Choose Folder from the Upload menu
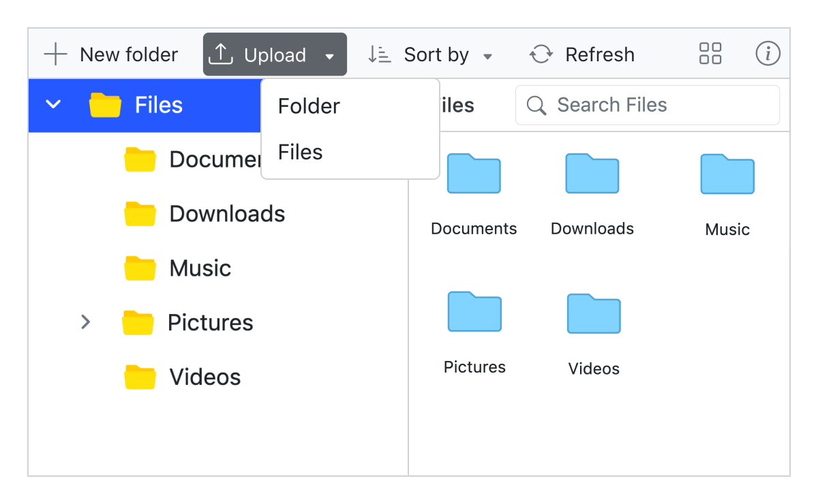 click(x=308, y=106)
